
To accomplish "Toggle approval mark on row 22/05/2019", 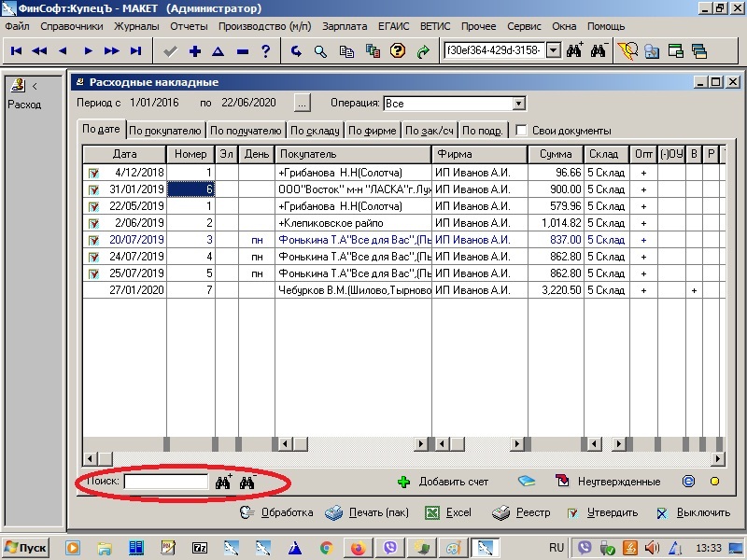I will pos(93,206).
